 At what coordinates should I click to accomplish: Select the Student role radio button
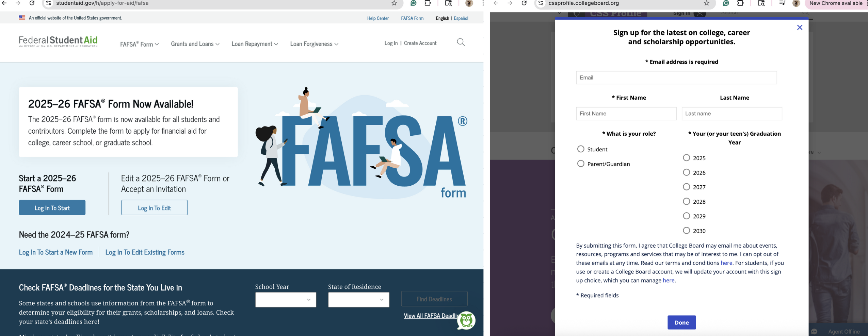(x=581, y=149)
